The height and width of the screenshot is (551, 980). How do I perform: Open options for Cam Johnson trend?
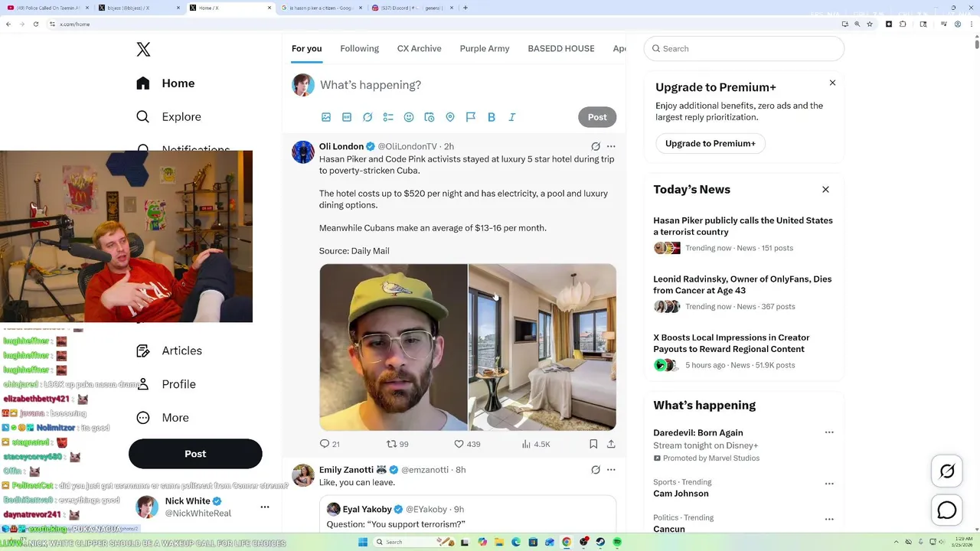pyautogui.click(x=829, y=484)
